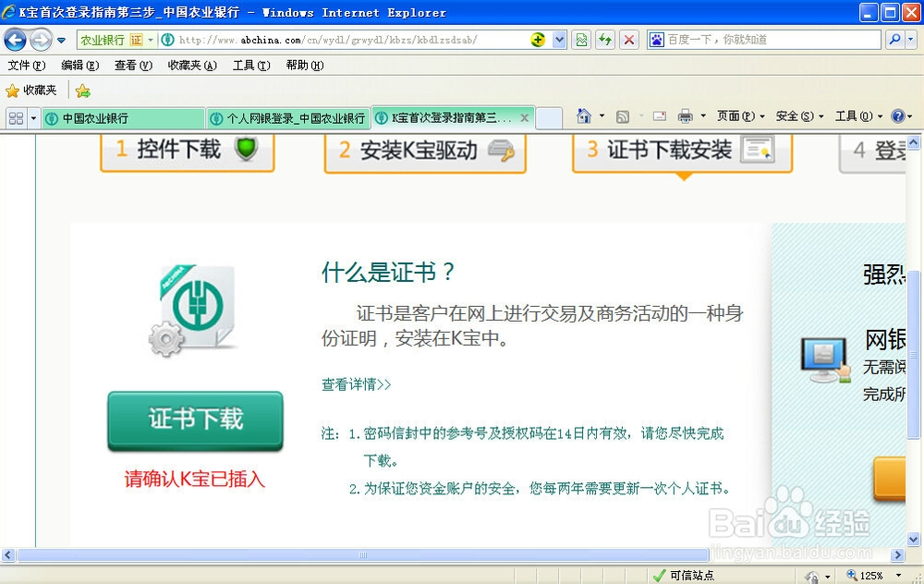Open the search provider dropdown arrow
This screenshot has width=924, height=584.
click(x=910, y=40)
